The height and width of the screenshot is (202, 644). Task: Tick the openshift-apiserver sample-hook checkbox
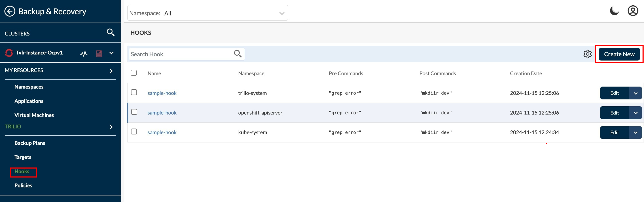[134, 112]
